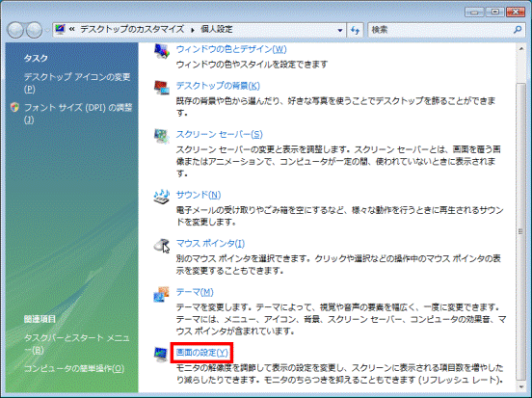Image resolution: width=532 pixels, height=398 pixels.
Task: Open デスクトップ アイコンの変更(P) task link
Action: point(77,83)
